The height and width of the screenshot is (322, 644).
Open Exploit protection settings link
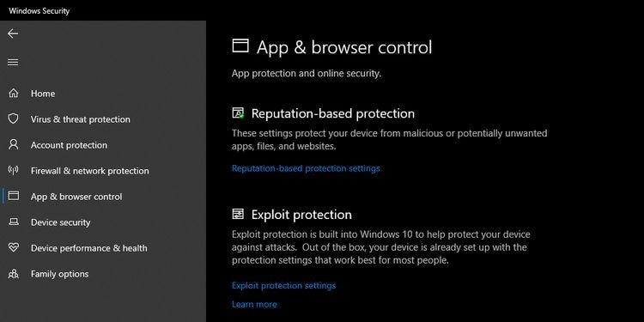(x=284, y=285)
